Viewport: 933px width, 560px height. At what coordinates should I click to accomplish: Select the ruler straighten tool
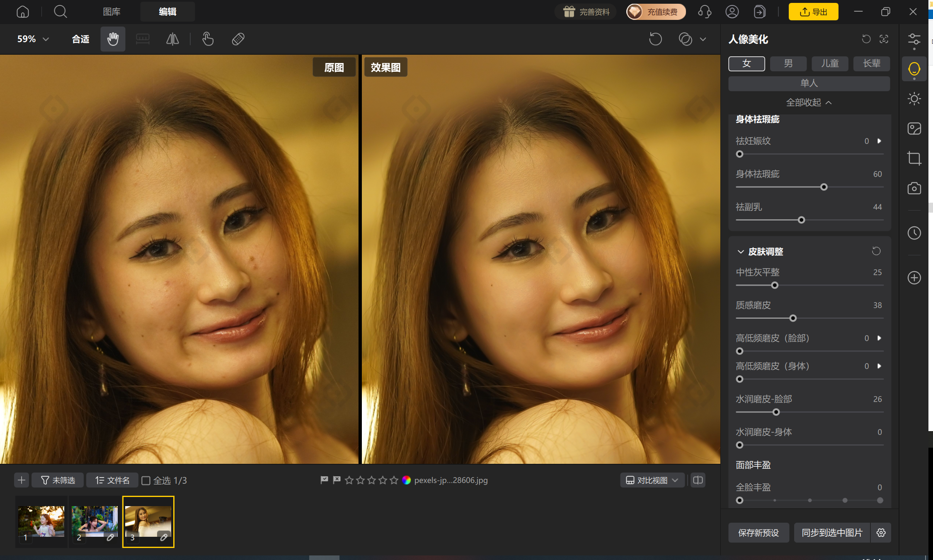[143, 39]
